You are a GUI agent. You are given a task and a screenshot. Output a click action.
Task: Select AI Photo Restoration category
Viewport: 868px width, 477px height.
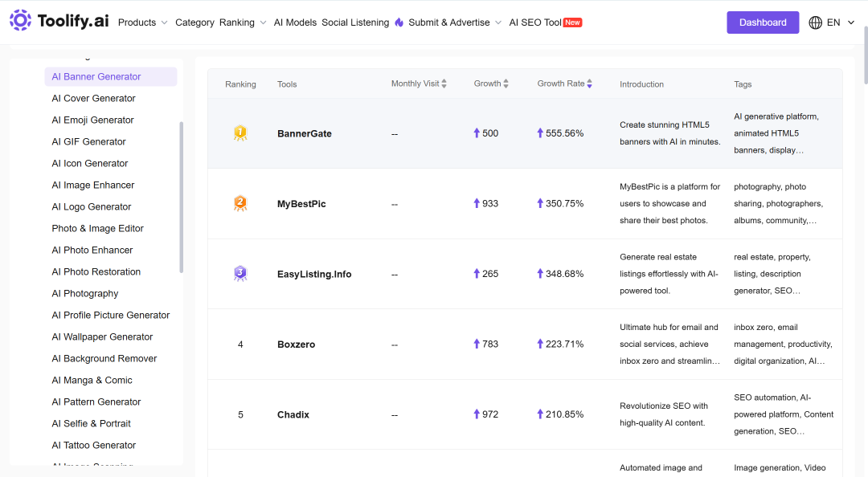click(96, 271)
